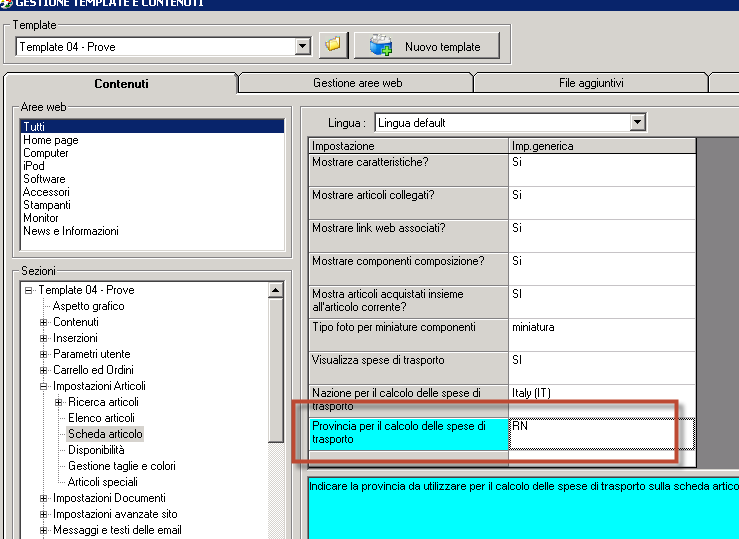Open the Lingua default dropdown
Viewport: 739px width, 539px height.
point(637,123)
